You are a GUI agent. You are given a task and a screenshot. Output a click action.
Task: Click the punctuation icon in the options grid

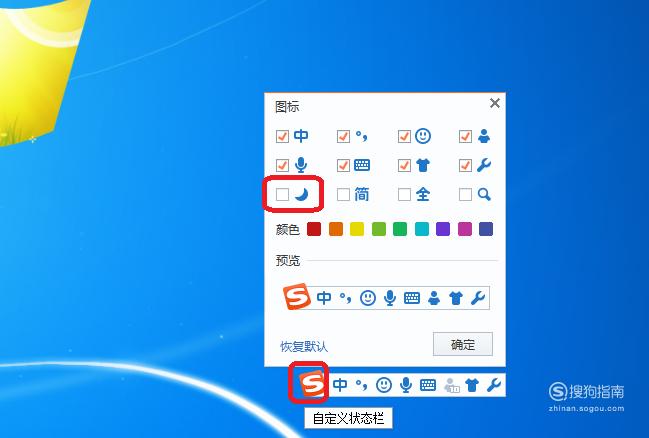pyautogui.click(x=362, y=136)
